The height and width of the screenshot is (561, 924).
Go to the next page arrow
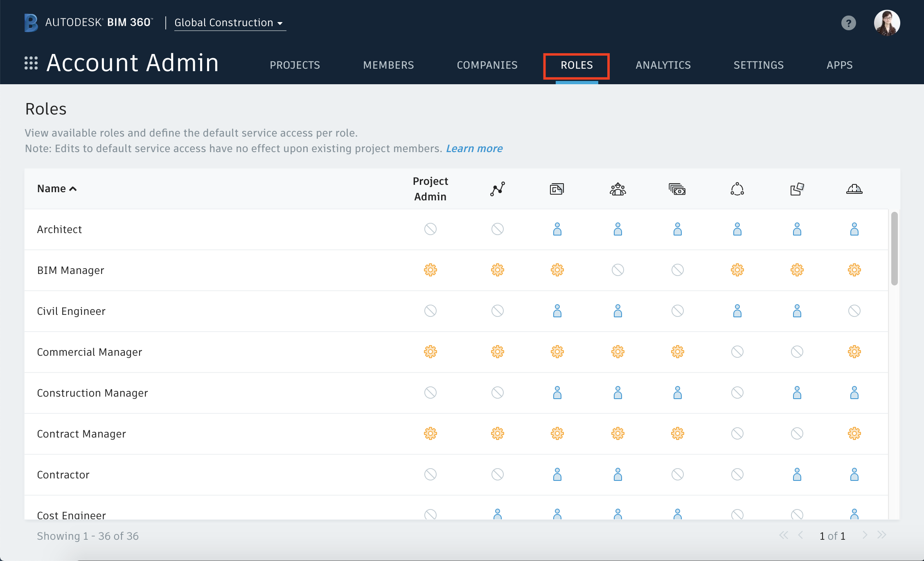[864, 535]
